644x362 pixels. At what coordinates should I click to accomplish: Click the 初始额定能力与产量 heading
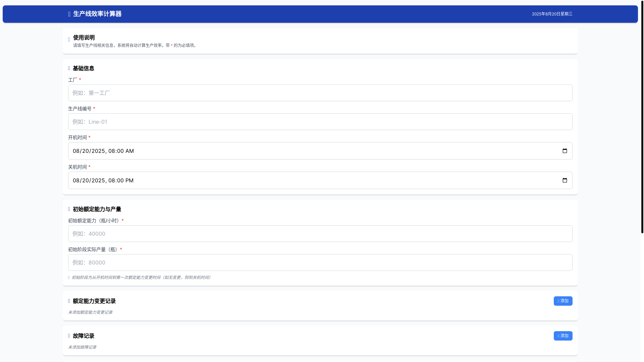pyautogui.click(x=97, y=209)
